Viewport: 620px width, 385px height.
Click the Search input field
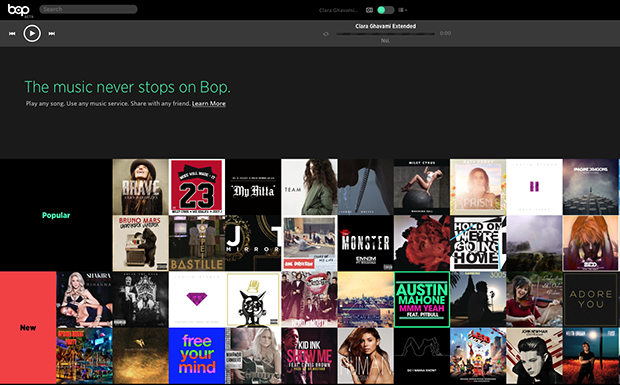(88, 9)
